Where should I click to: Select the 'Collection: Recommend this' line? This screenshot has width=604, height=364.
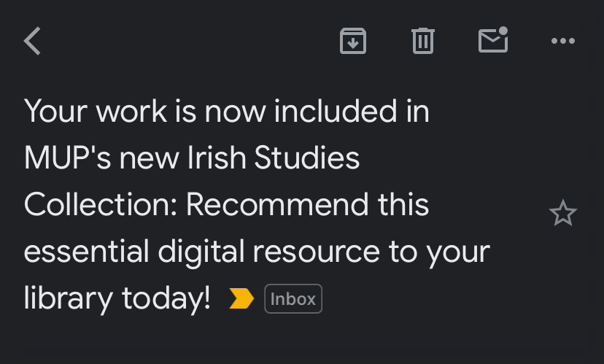coord(226,205)
